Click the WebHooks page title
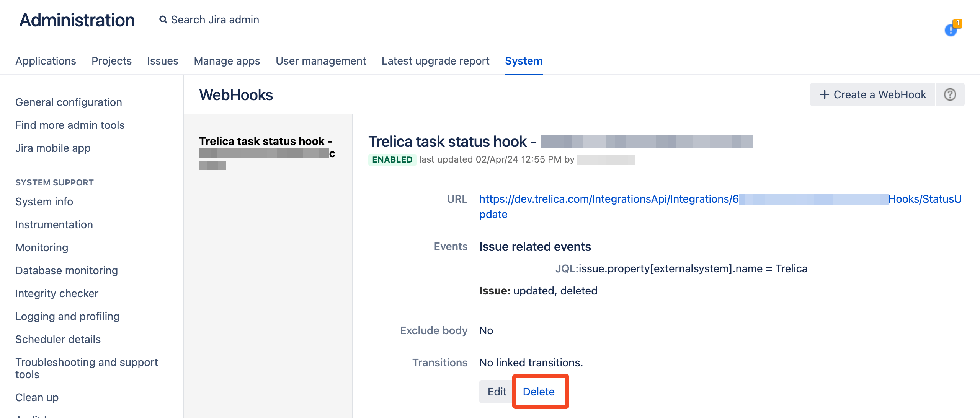Image resolution: width=980 pixels, height=418 pixels. [236, 95]
